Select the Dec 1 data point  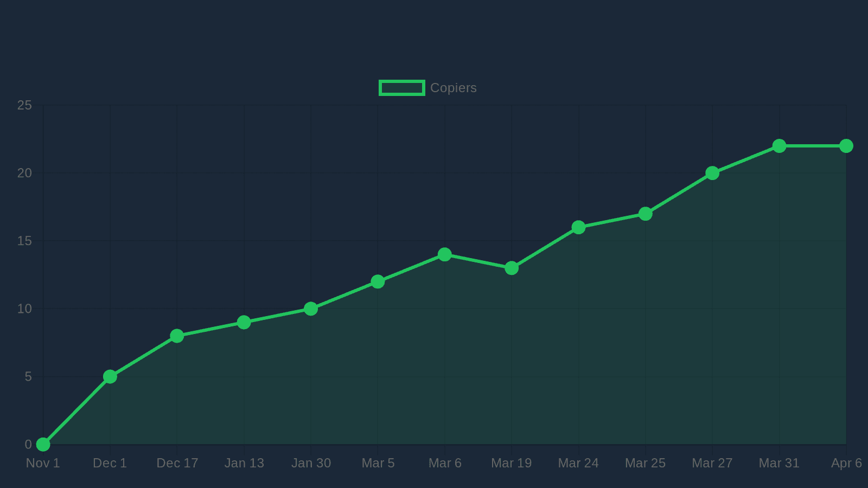tap(110, 377)
